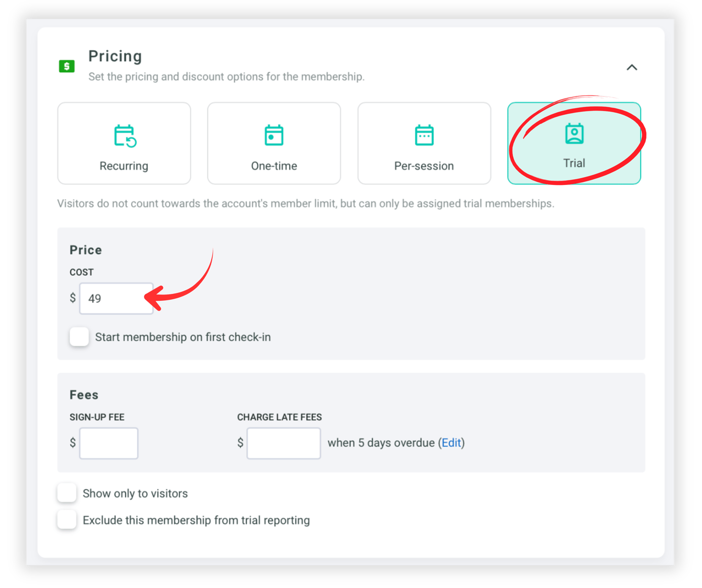
Task: Click the Fees section heading
Action: [84, 395]
